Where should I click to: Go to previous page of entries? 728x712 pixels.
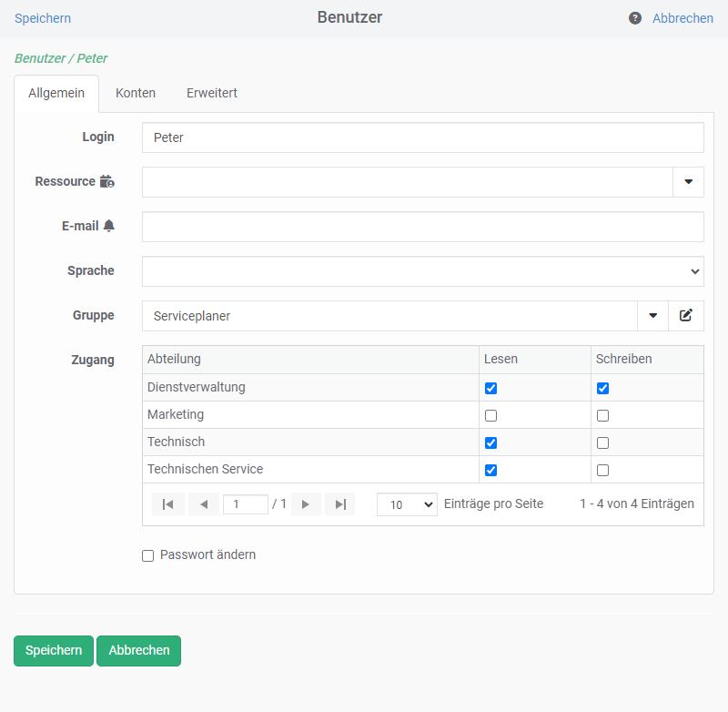[x=204, y=504]
